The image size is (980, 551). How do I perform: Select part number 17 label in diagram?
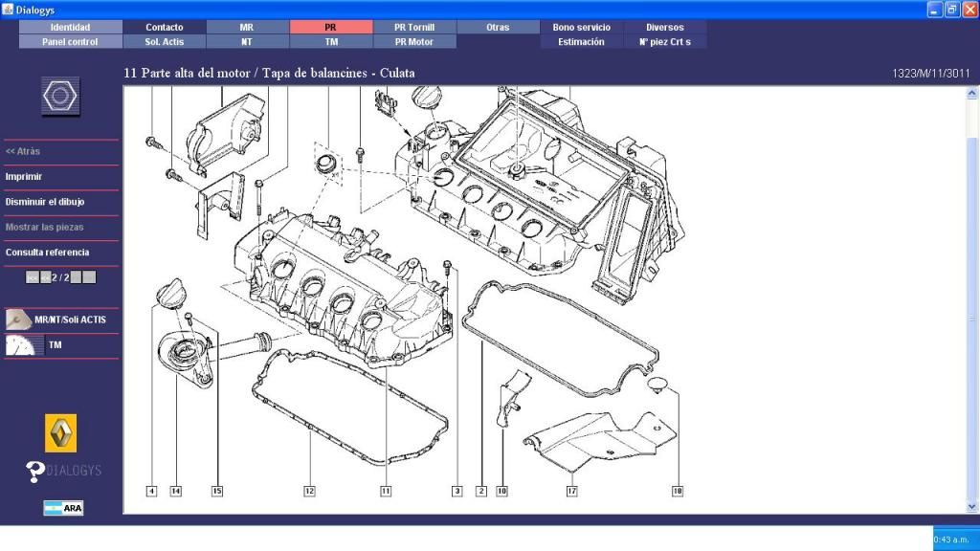(571, 491)
